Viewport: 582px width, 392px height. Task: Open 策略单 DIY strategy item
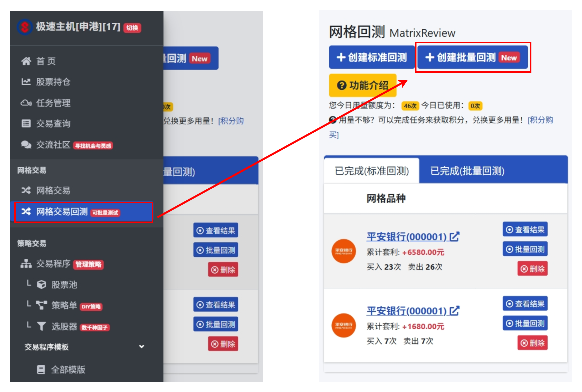point(64,305)
